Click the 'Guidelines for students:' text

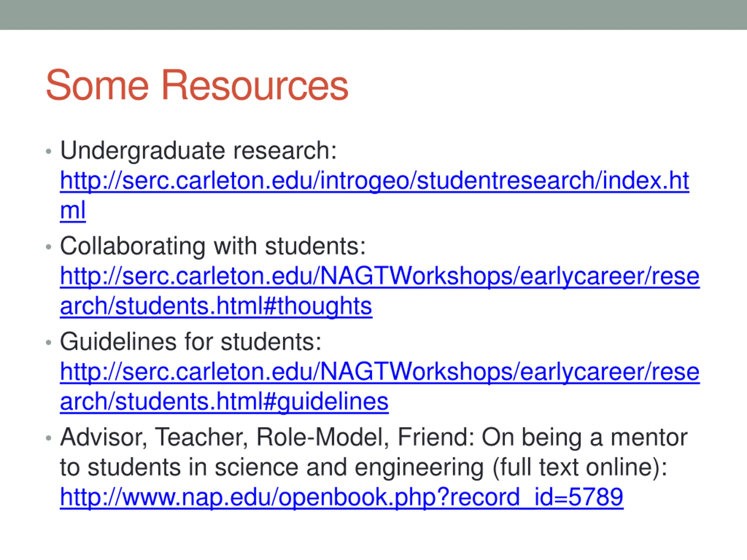pyautogui.click(x=191, y=341)
